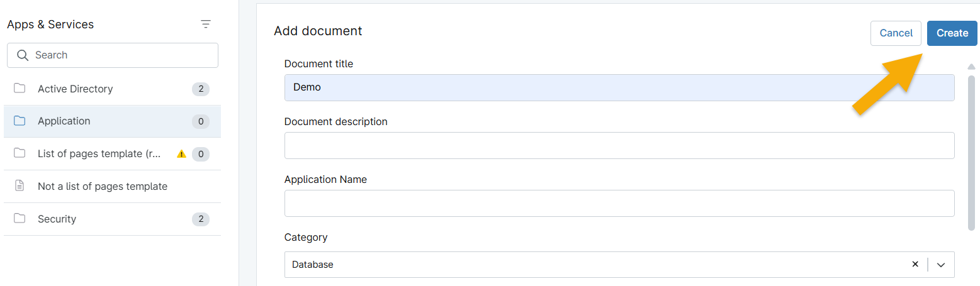
Task: Click into the Application Name field
Action: click(x=619, y=204)
